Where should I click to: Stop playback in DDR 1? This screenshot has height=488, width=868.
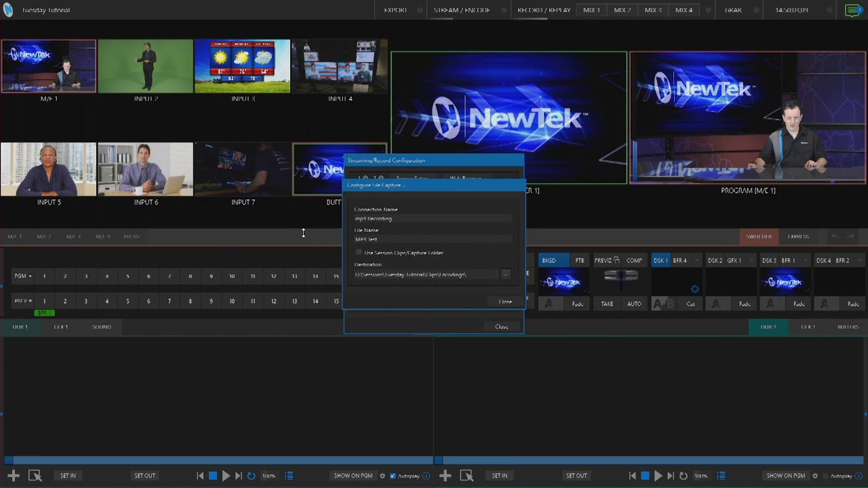(213, 476)
